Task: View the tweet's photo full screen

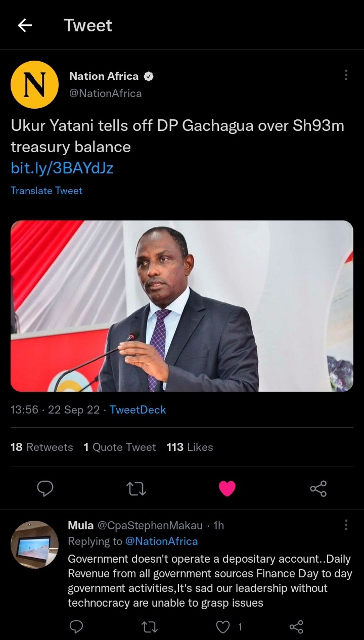Action: pyautogui.click(x=182, y=306)
